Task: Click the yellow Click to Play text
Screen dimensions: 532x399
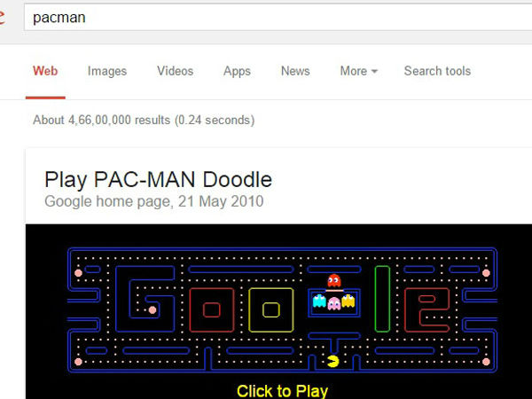Action: [282, 391]
